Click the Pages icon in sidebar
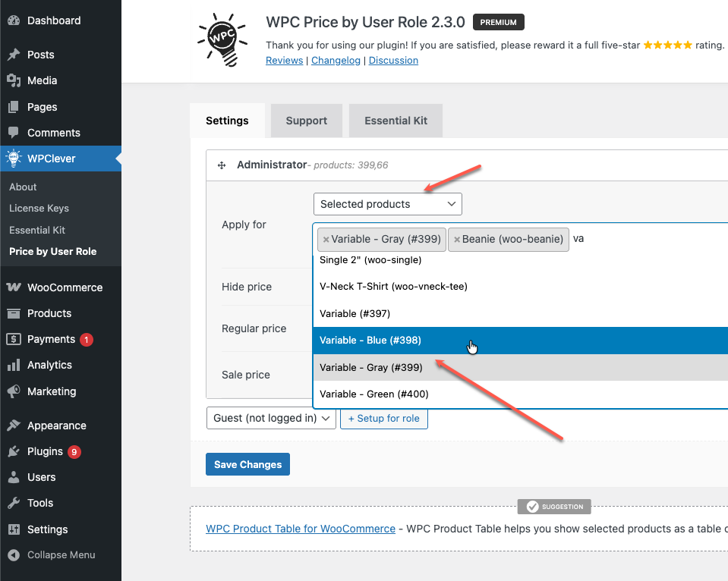Screen dimensions: 728x581 pyautogui.click(x=14, y=107)
